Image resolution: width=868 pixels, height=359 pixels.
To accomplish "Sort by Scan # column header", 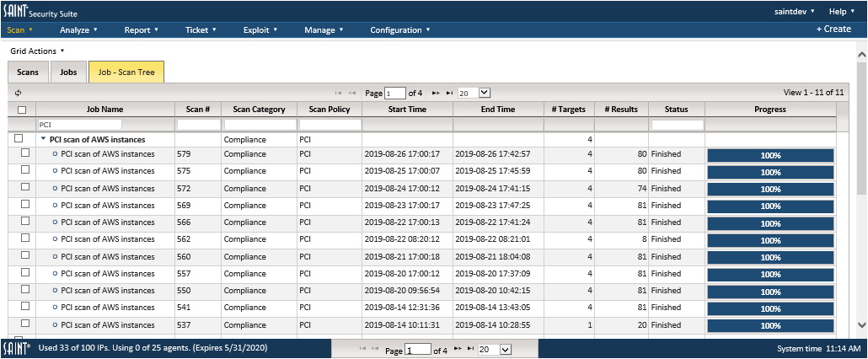I will click(198, 110).
